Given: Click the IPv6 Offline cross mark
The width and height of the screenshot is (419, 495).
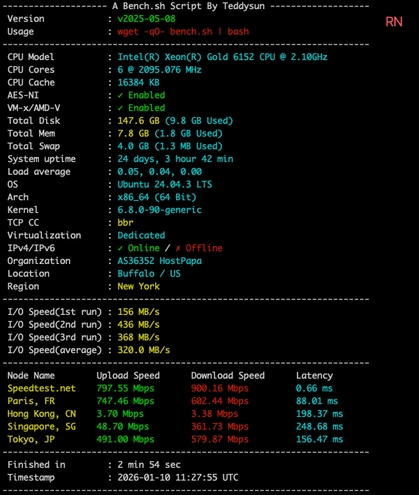Looking at the screenshot, I should 178,248.
